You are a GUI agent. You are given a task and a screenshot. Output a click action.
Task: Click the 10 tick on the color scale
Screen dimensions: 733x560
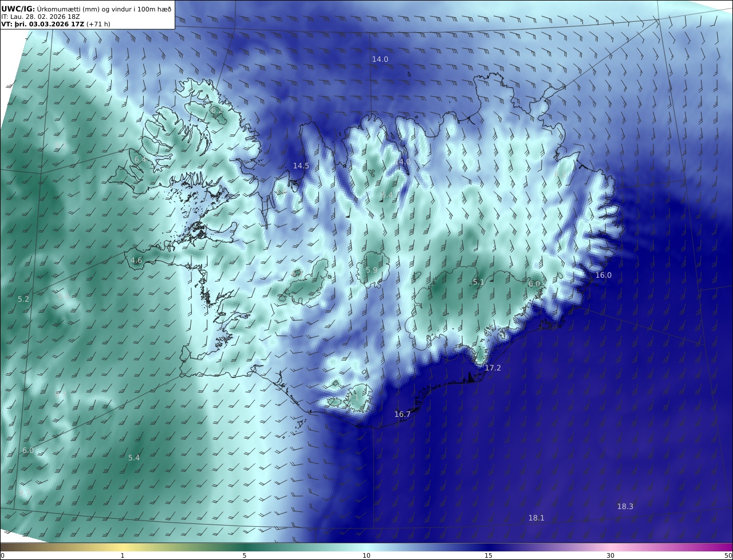(x=366, y=555)
